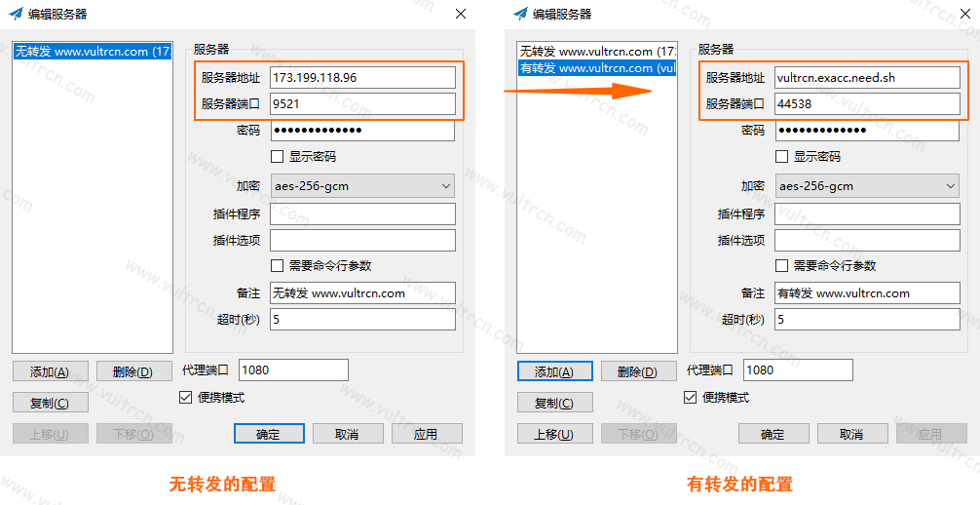This screenshot has width=980, height=505.
Task: Open 加密 aes-256-gcm dropdown in left window
Action: point(362,186)
